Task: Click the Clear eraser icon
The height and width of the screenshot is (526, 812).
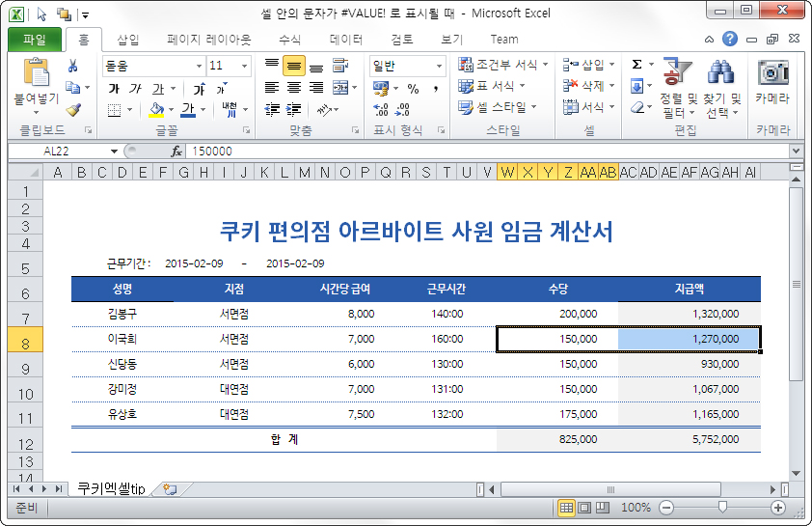Action: click(636, 107)
